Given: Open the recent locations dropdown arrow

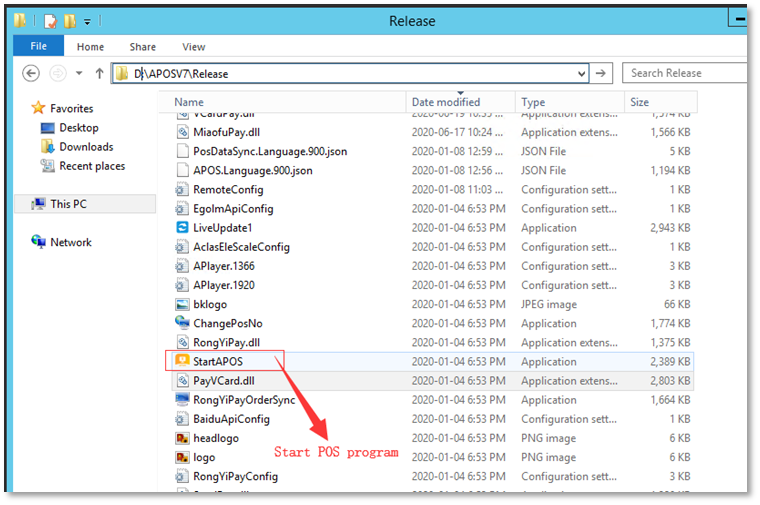Looking at the screenshot, I should (79, 73).
